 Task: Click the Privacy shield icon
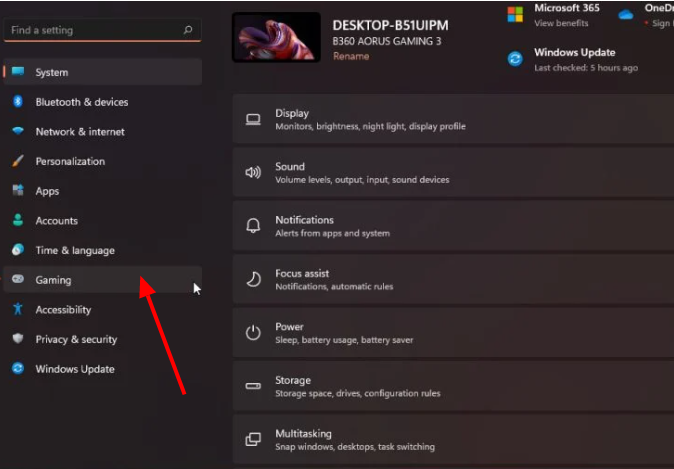(x=18, y=338)
